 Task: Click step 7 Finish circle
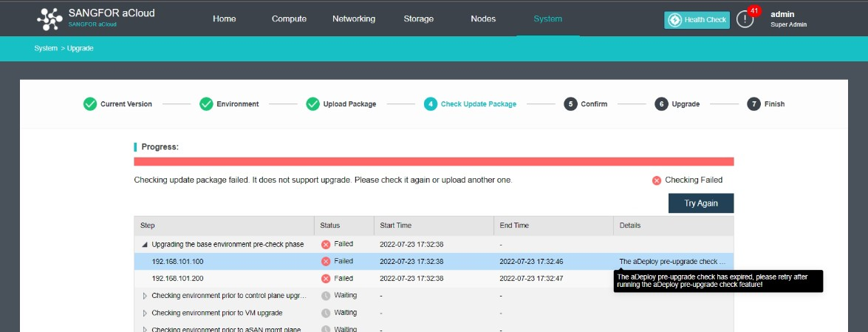click(753, 104)
